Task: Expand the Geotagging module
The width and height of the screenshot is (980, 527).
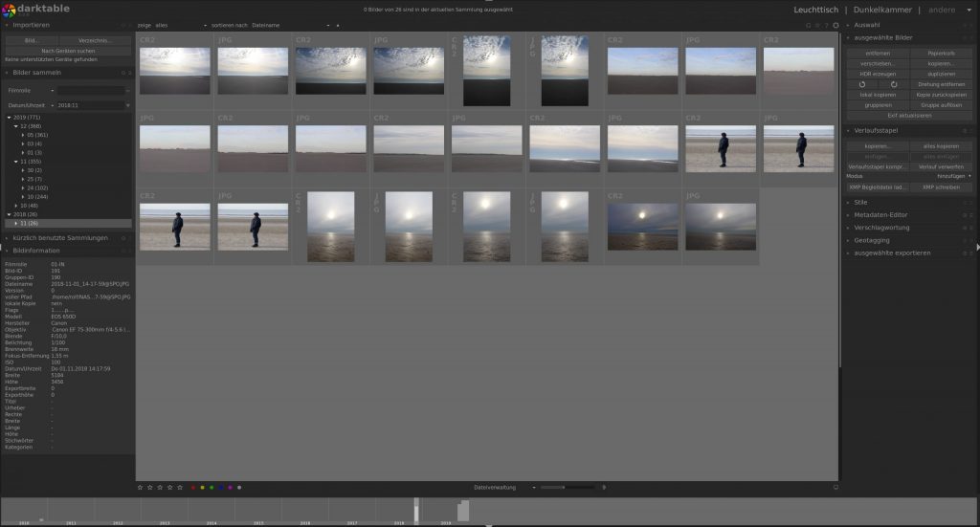Action: [871, 240]
